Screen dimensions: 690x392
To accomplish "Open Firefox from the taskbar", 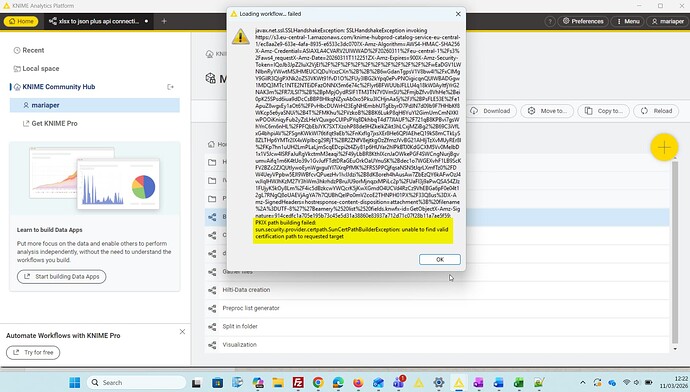I will 358,383.
